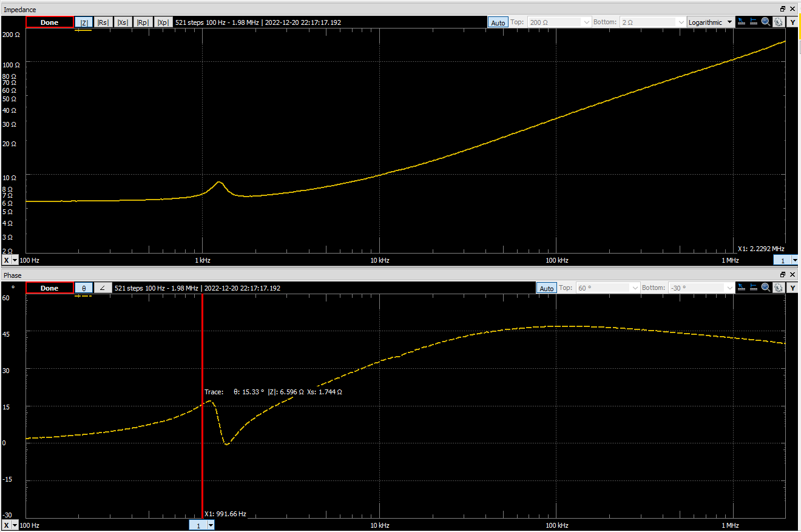Click the yellow trace legend swatch in Impedance plot

[x=83, y=30]
